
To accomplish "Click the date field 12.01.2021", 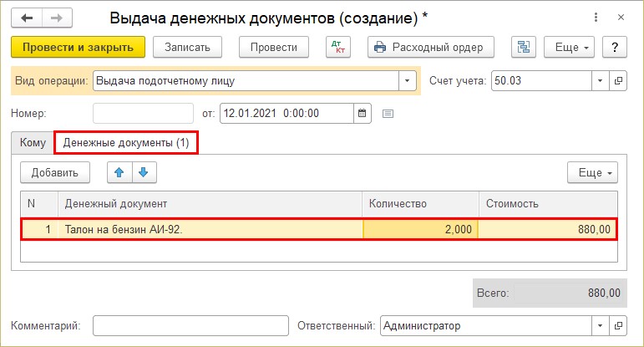I will click(x=287, y=114).
